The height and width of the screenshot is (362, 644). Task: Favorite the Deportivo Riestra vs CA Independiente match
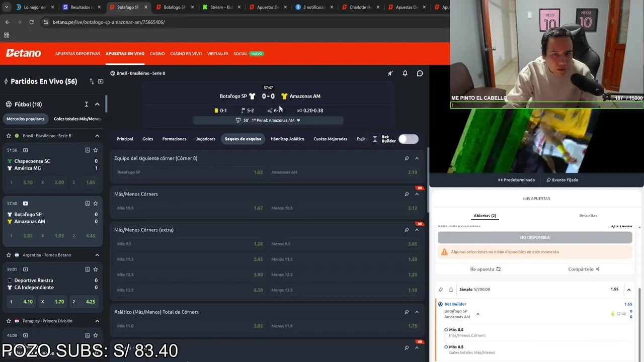click(x=96, y=269)
